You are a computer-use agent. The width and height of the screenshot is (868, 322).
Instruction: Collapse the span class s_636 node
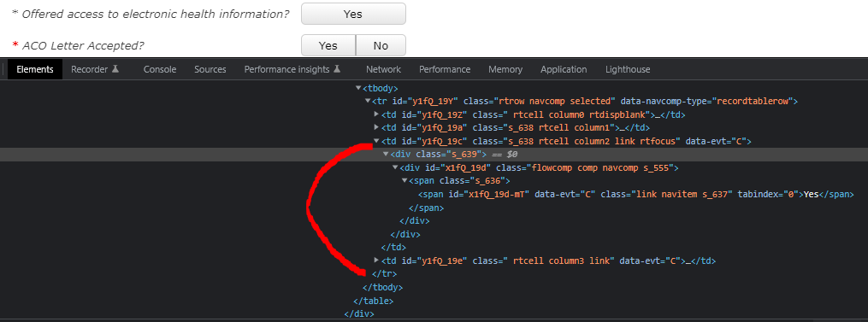click(x=404, y=180)
